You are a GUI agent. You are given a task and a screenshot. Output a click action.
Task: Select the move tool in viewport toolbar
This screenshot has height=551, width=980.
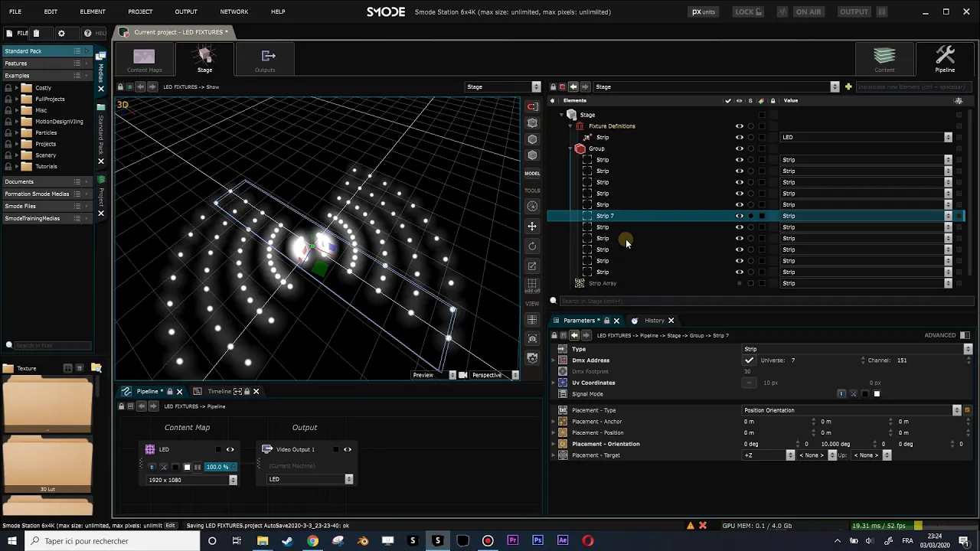(x=532, y=227)
